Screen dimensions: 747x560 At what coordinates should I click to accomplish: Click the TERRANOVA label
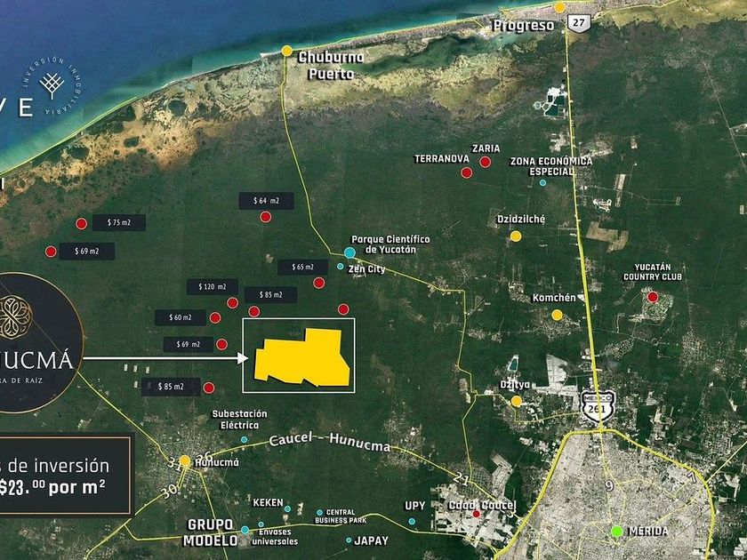click(x=442, y=159)
